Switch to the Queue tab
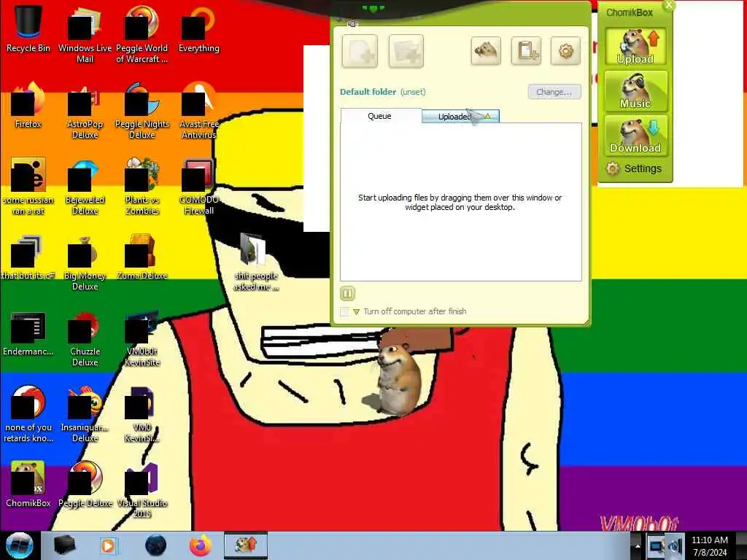The image size is (747, 560). tap(379, 116)
